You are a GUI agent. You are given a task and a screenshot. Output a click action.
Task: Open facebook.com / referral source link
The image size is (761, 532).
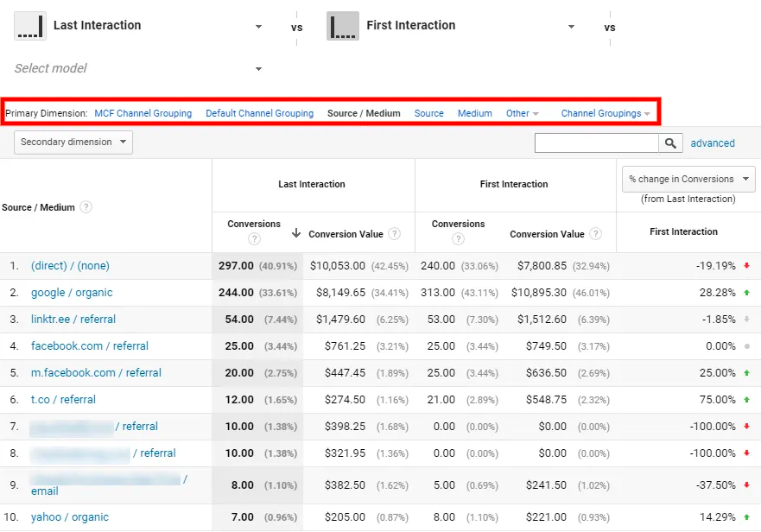90,346
